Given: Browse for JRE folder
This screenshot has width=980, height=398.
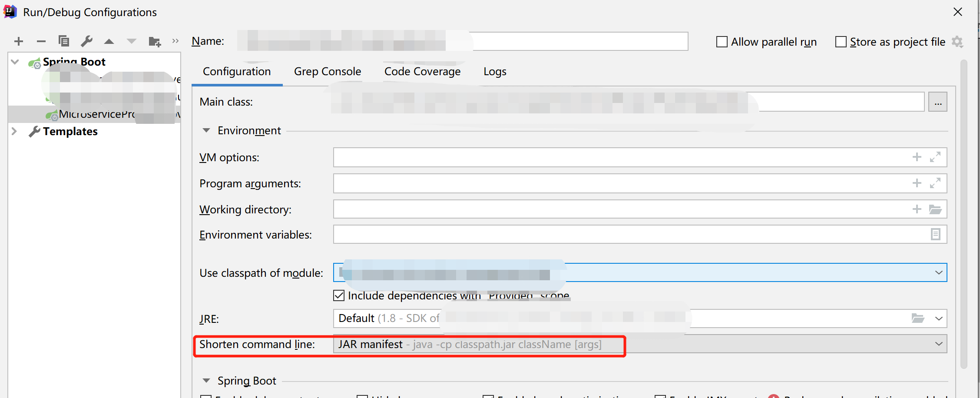Looking at the screenshot, I should click(917, 318).
